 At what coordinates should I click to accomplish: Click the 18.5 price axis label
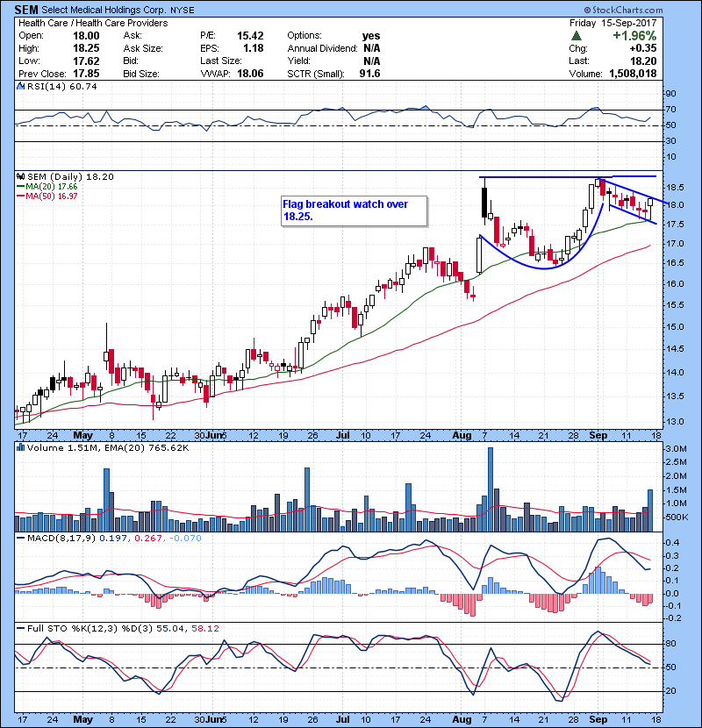point(675,188)
